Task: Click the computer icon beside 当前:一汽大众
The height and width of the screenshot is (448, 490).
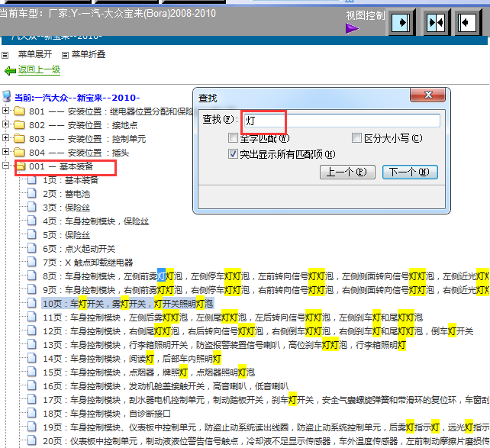Action: 7,96
